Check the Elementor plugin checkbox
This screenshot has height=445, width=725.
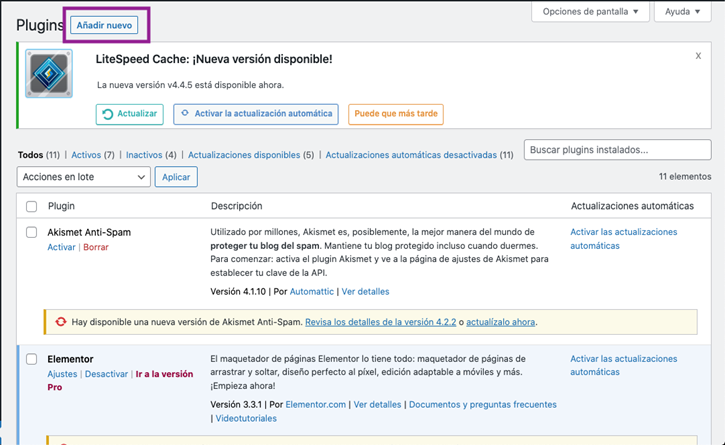click(31, 359)
